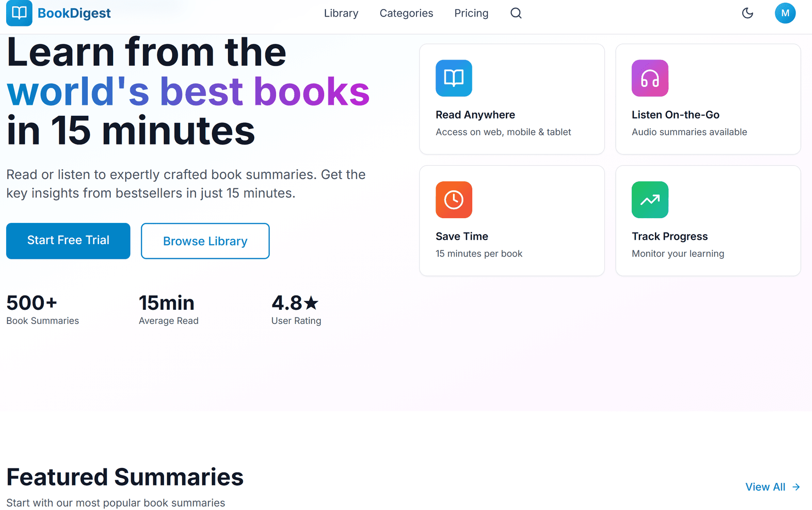Image resolution: width=812 pixels, height=510 pixels.
Task: Open the Categories menu
Action: coord(406,13)
